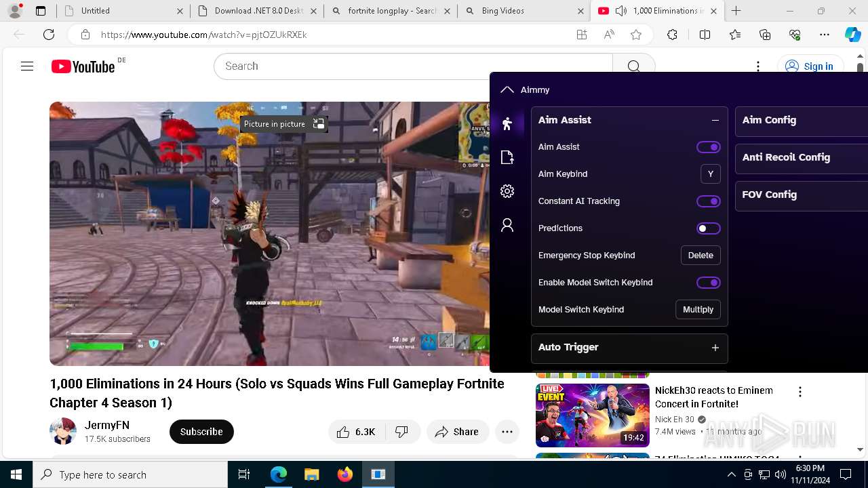Open File Explorer from the taskbar
Image resolution: width=868 pixels, height=488 pixels.
pyautogui.click(x=311, y=474)
